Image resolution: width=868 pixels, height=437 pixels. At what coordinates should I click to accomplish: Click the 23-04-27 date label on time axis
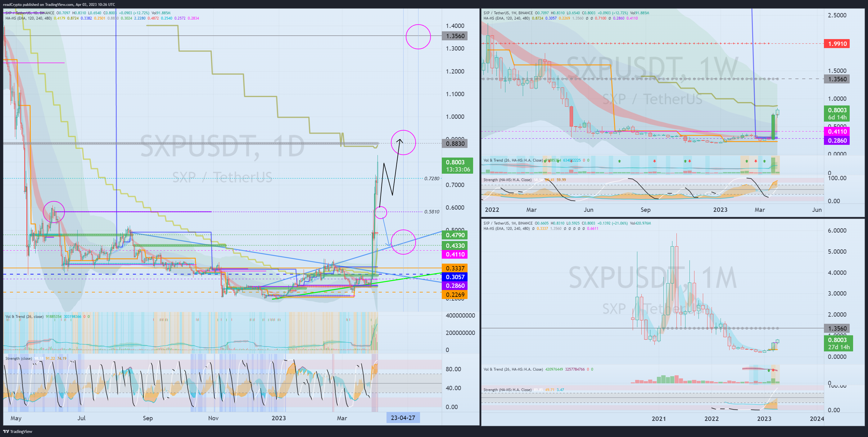(403, 418)
